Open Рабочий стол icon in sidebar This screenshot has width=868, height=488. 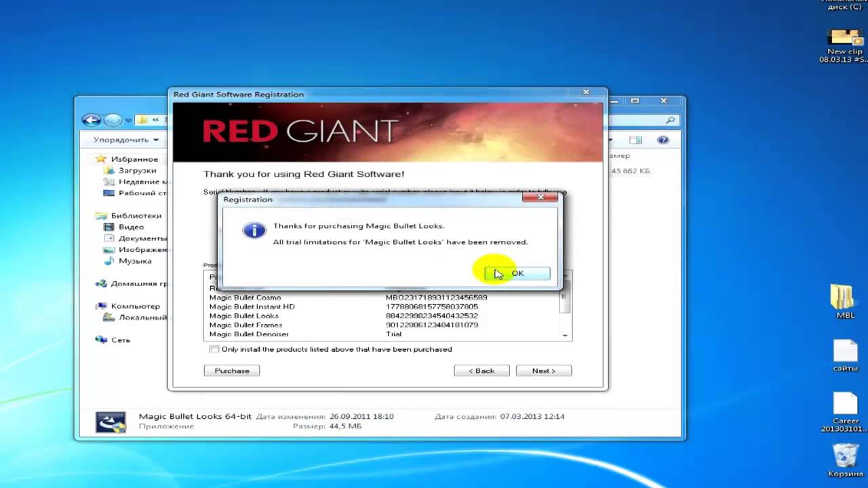click(x=108, y=193)
